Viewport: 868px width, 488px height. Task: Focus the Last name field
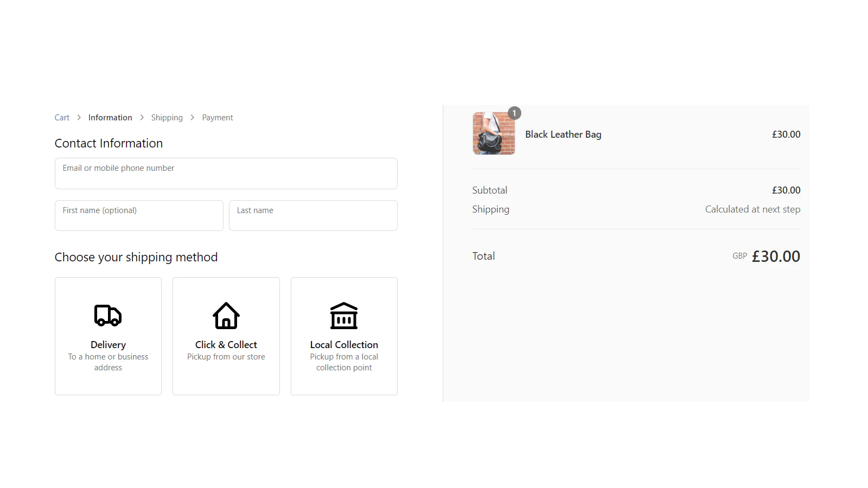(314, 216)
